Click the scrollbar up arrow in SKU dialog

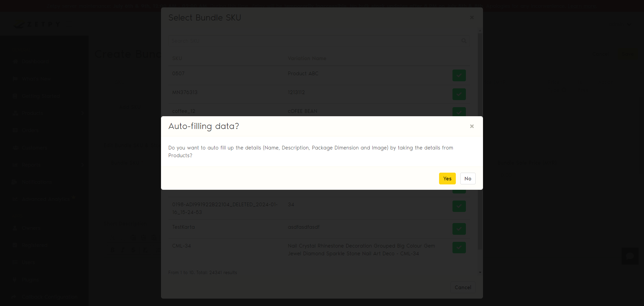[x=480, y=31]
